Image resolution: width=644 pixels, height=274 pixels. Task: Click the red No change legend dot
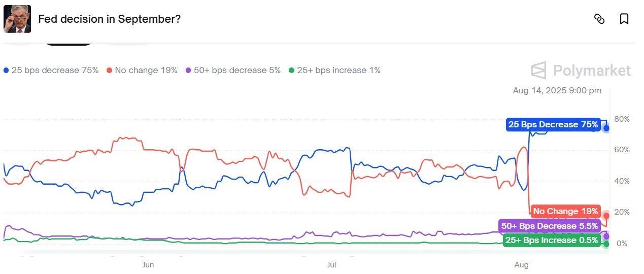(109, 71)
